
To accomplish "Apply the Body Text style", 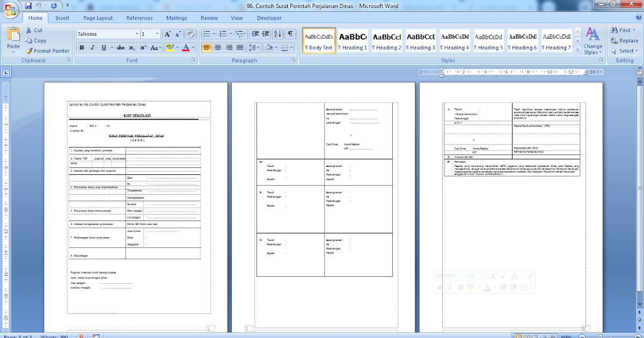I will (319, 40).
